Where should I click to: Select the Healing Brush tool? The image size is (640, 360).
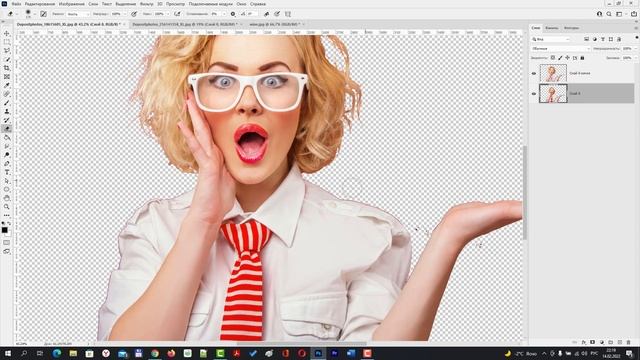click(x=7, y=94)
